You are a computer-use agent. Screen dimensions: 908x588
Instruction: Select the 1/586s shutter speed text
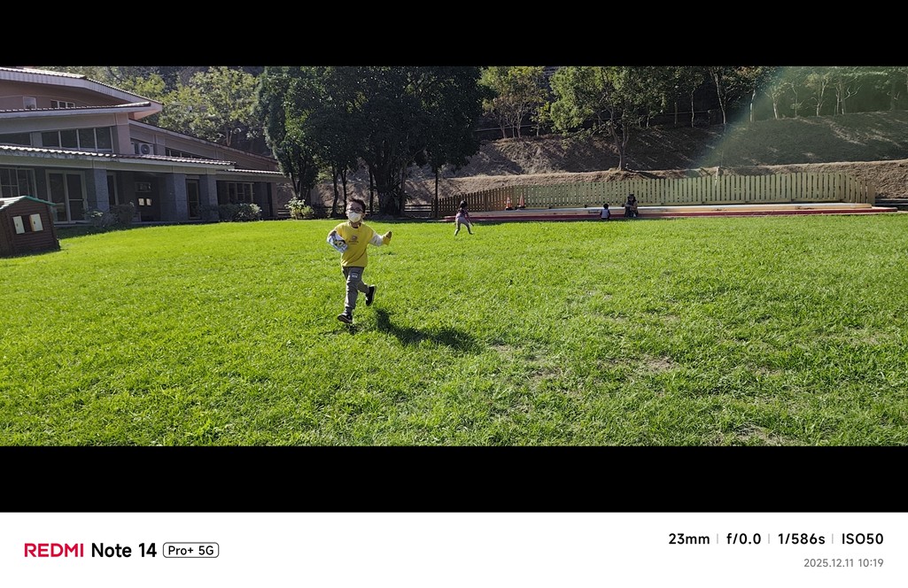click(801, 538)
